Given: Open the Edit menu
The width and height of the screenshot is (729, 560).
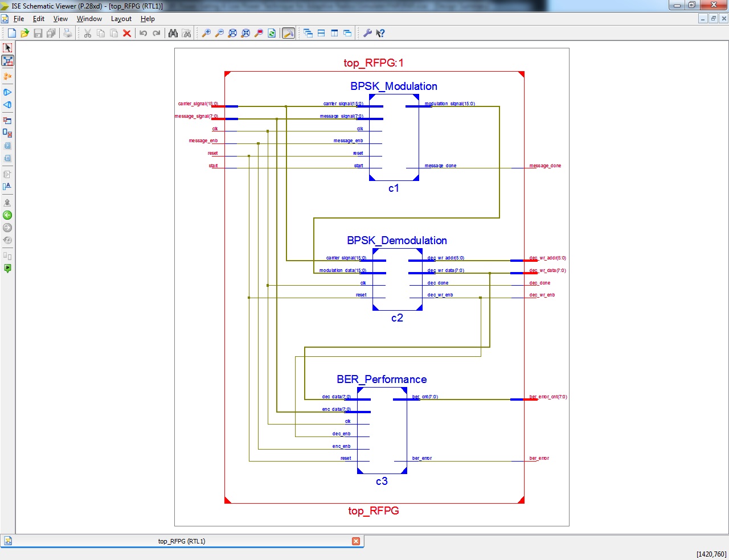Looking at the screenshot, I should [39, 19].
